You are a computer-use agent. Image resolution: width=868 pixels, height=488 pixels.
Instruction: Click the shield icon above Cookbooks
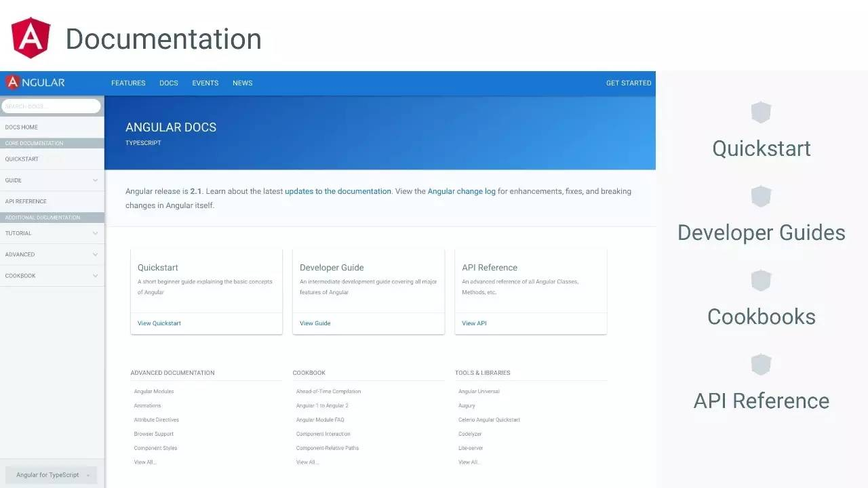point(761,281)
